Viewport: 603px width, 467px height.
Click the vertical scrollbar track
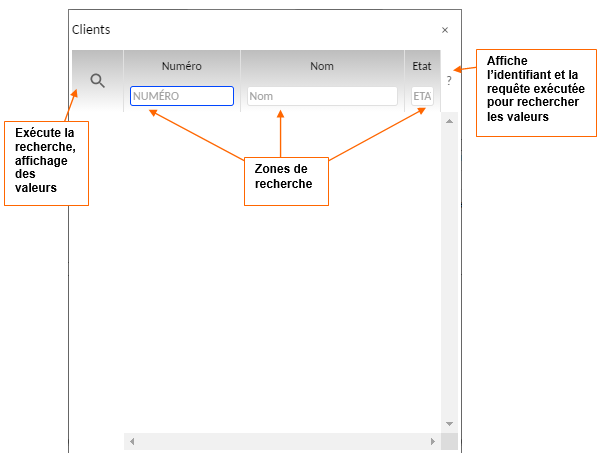[x=449, y=270]
